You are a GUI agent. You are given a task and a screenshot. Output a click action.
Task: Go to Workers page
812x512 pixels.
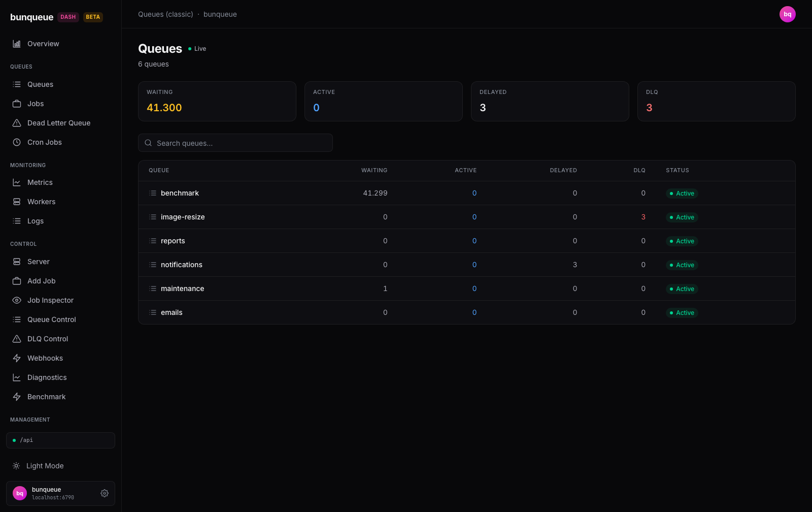pyautogui.click(x=60, y=202)
